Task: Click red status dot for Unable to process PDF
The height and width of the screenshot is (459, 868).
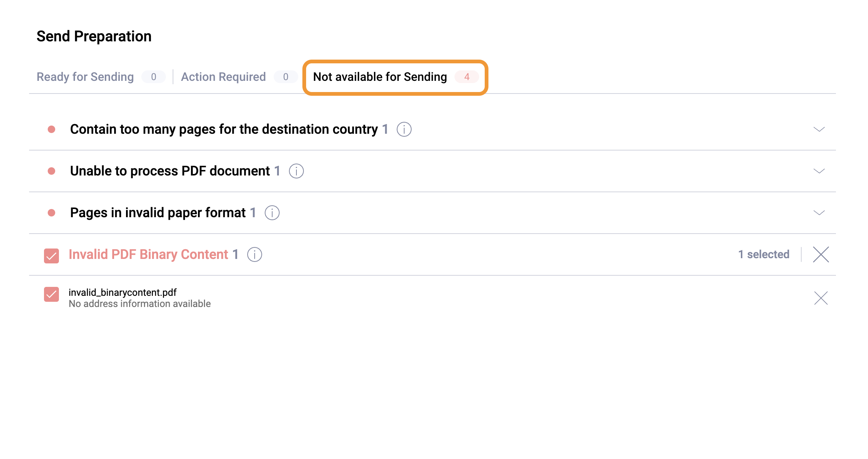Action: [x=51, y=171]
